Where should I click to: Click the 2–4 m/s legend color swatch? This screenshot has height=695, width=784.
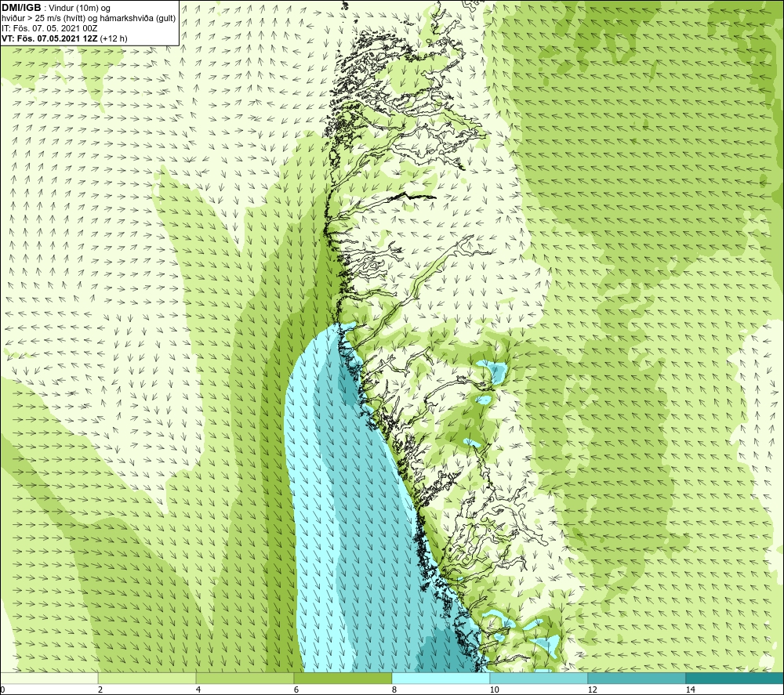(147, 678)
